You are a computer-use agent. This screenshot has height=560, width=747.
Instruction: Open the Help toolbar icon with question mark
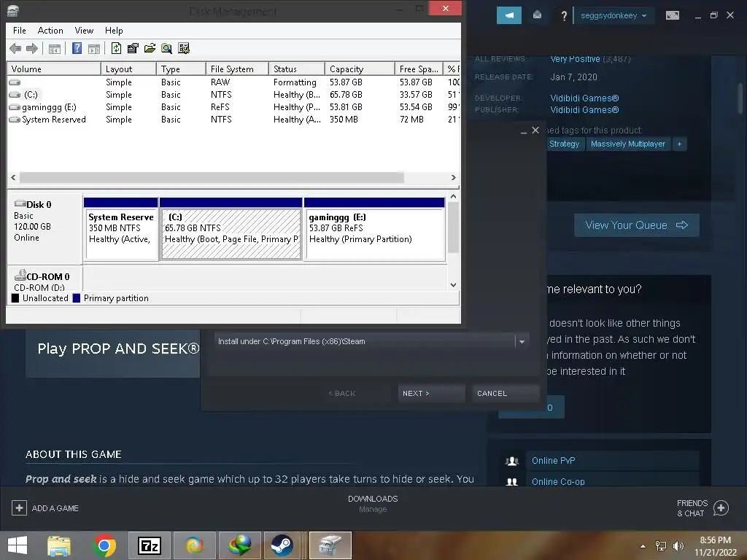[77, 48]
